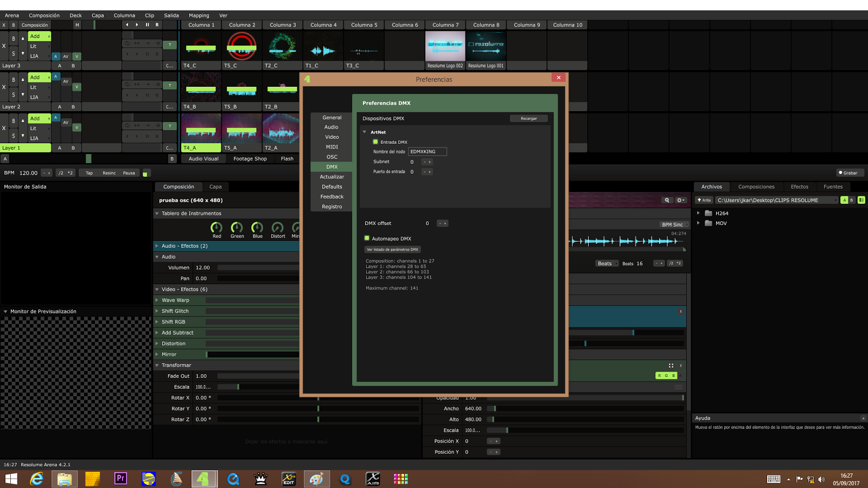Toggle Layer 1 AV button
This screenshot has width=868, height=488.
tap(66, 122)
